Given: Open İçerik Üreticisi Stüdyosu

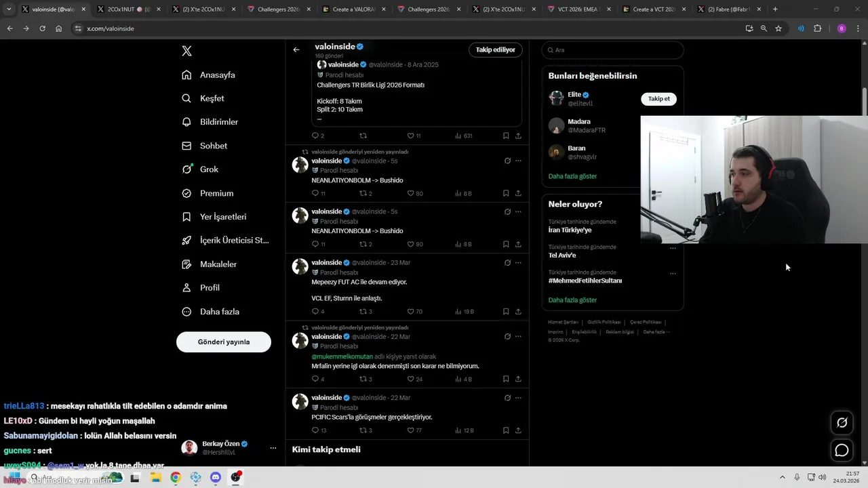Looking at the screenshot, I should (x=225, y=241).
